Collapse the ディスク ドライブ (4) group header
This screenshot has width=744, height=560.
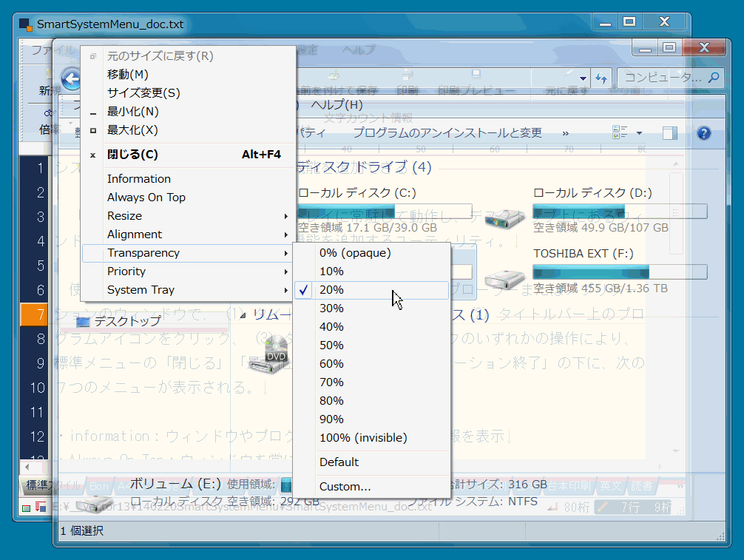click(364, 167)
